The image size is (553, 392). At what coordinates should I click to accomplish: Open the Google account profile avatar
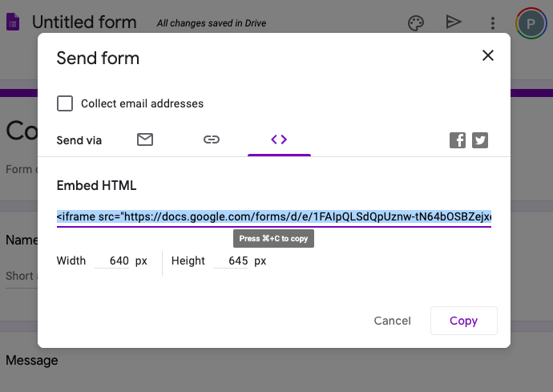click(x=531, y=23)
